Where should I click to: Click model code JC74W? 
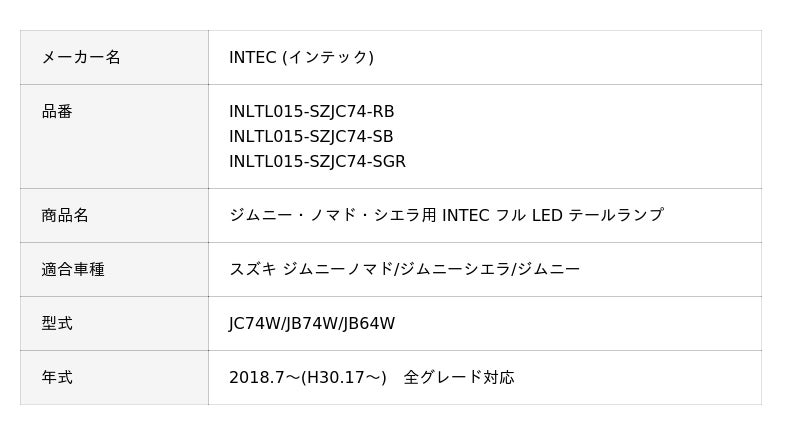(x=254, y=323)
